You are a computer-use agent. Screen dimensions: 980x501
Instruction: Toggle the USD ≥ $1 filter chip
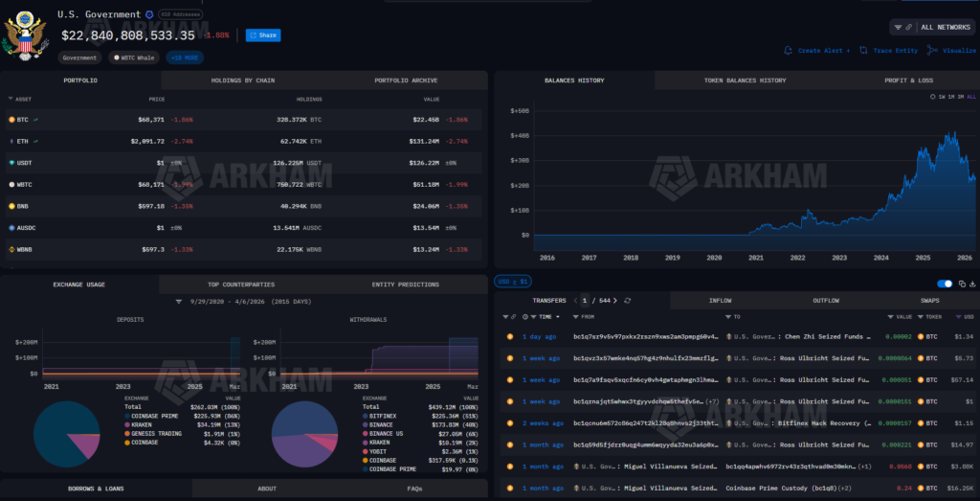(513, 282)
